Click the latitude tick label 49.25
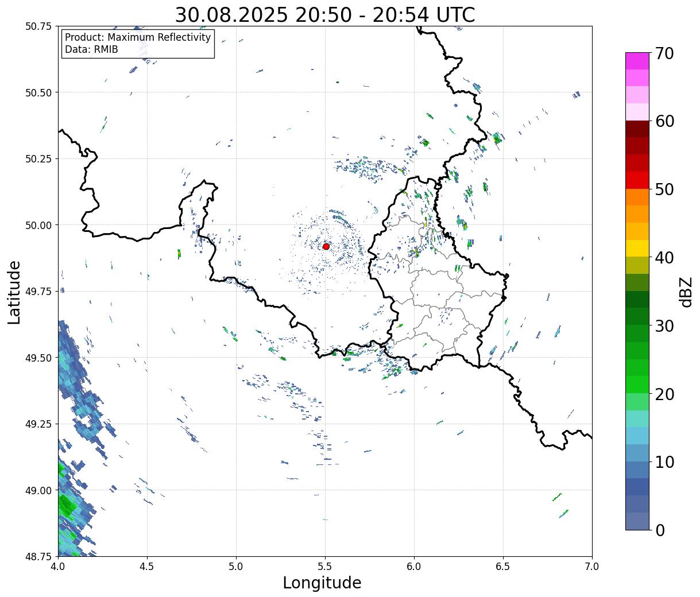Screen dimensions: 700x597 [x=38, y=424]
